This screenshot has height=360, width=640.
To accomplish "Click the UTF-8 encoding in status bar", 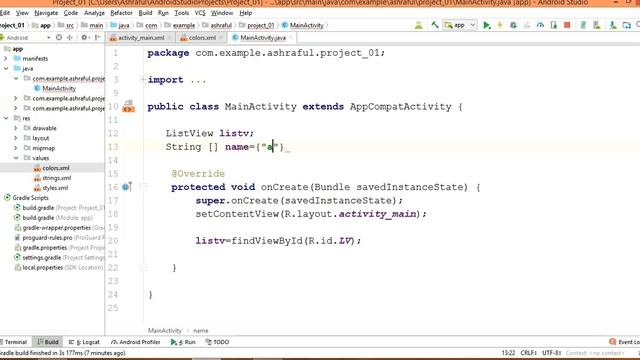I will click(x=551, y=353).
